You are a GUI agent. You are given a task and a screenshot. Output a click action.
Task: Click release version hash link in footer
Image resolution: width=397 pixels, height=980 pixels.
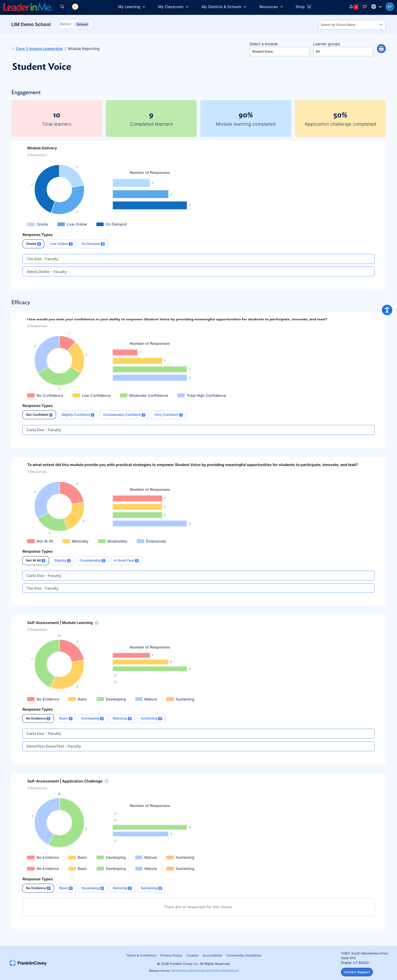pos(205,970)
